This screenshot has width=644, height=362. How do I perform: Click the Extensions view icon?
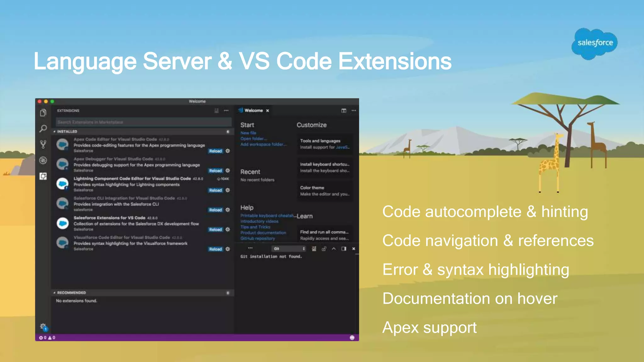(x=43, y=176)
